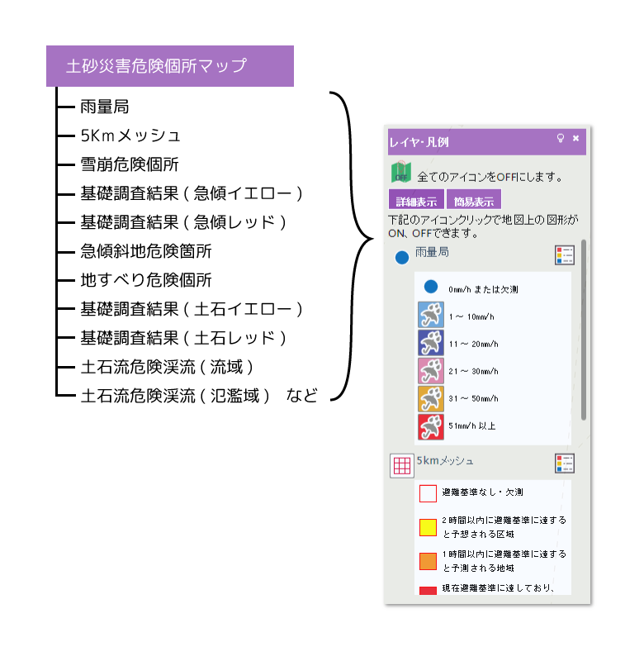The width and height of the screenshot is (644, 661).
Task: Click 基礎調査結果(土石レッド) tree entry
Action: click(183, 338)
